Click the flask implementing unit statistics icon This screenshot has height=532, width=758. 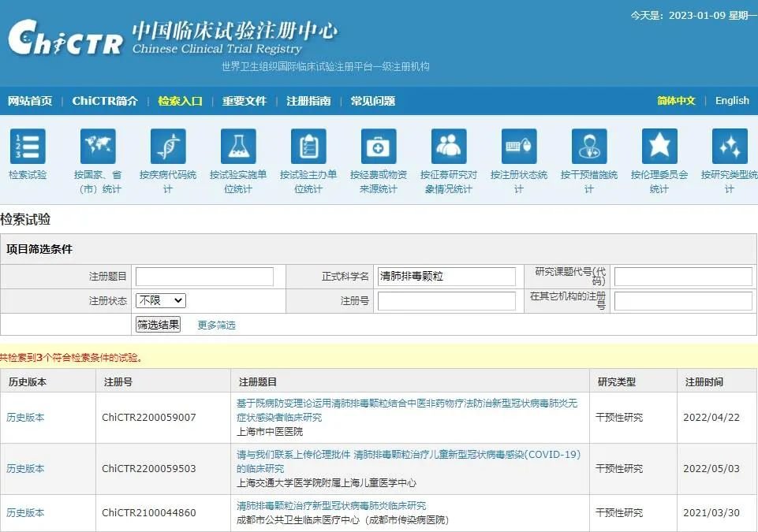238,147
